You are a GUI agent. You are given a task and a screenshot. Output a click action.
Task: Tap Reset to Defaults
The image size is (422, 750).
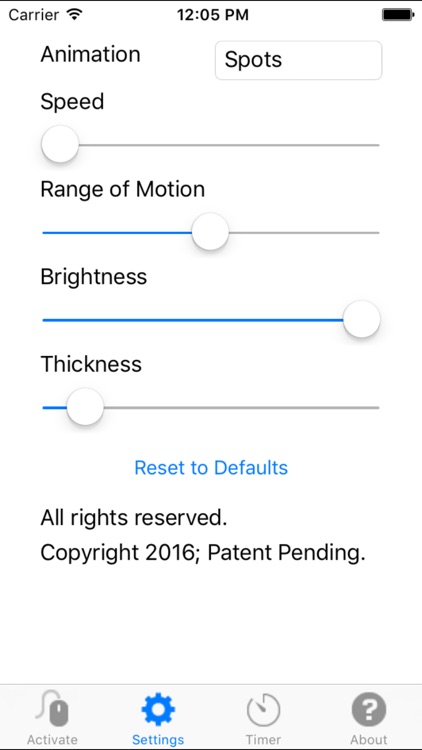tap(211, 467)
